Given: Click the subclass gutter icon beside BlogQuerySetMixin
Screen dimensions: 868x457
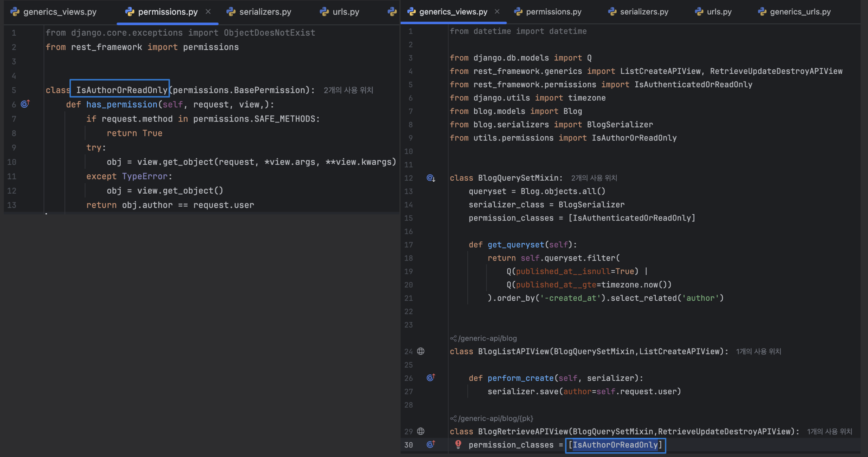Looking at the screenshot, I should 431,178.
